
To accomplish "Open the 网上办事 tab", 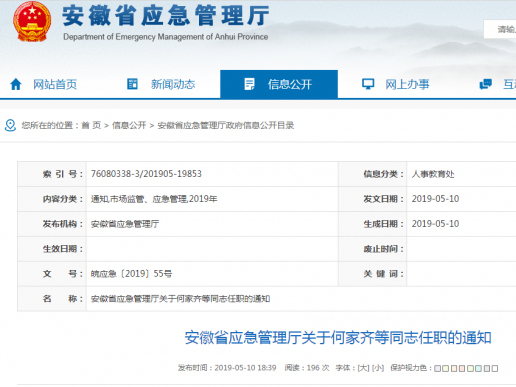I will click(396, 84).
